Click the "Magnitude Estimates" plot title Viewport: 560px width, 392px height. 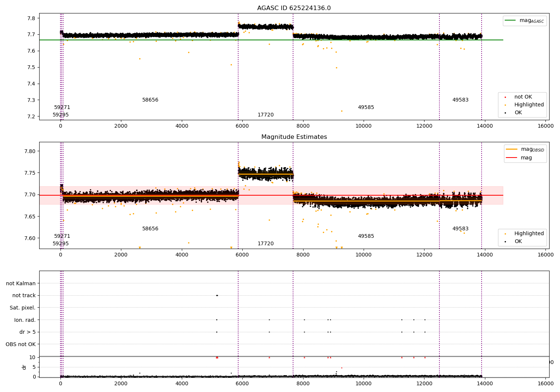click(x=294, y=137)
